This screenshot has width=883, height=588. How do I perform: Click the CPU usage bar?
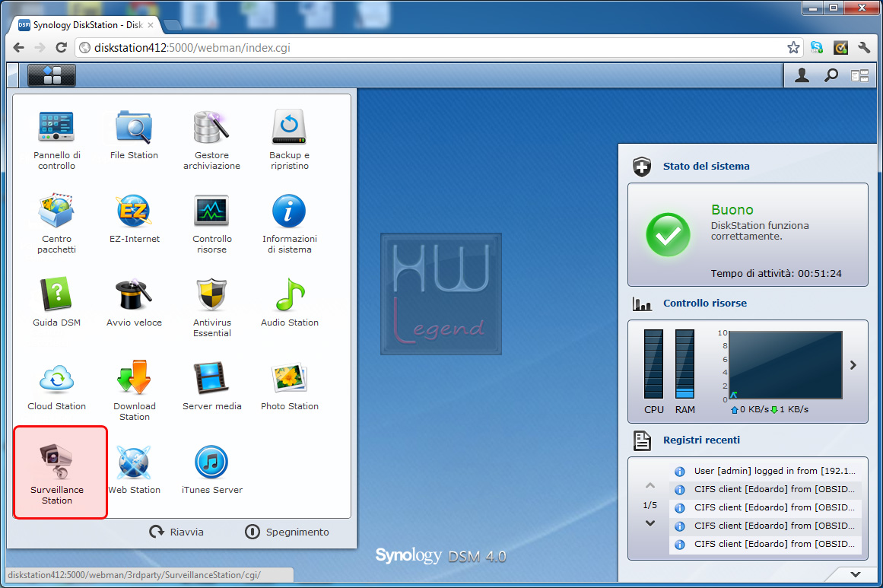(x=653, y=364)
